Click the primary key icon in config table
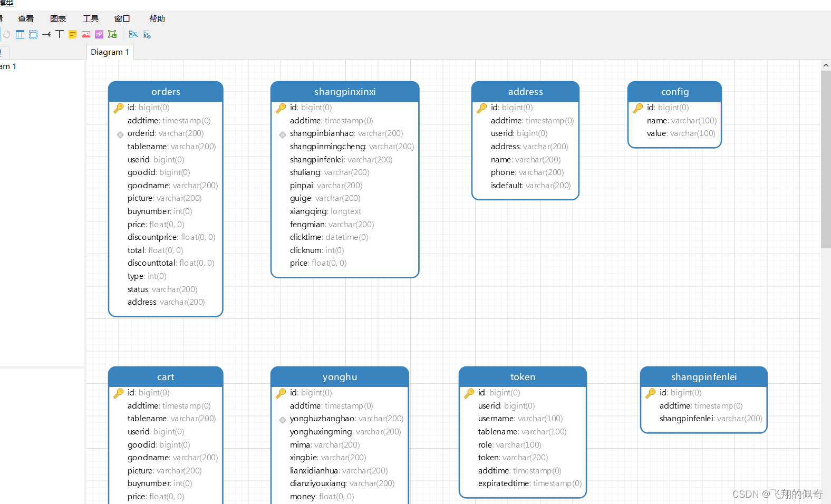 pos(638,108)
